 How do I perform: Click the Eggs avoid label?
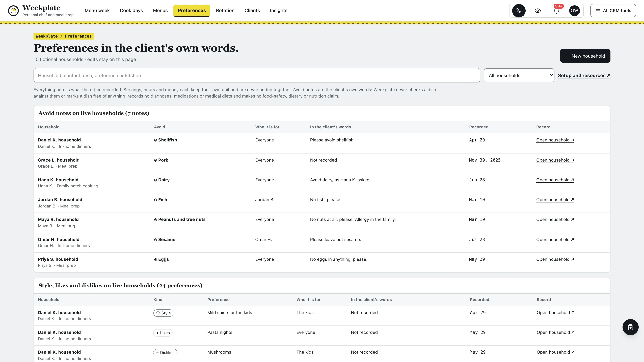point(161,259)
